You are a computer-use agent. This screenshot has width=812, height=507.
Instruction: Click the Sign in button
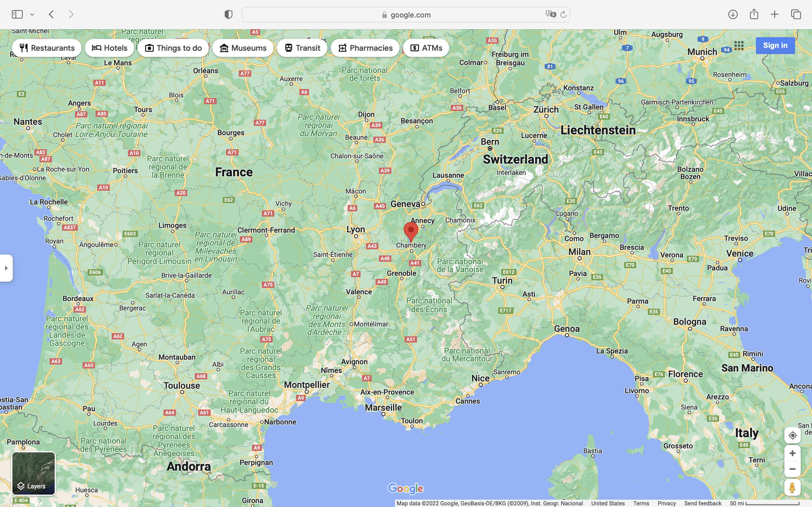click(775, 46)
